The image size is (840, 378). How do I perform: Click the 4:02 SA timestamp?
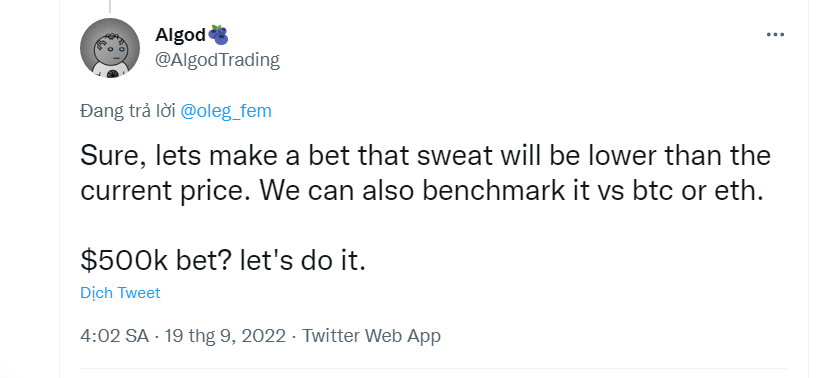tap(114, 336)
